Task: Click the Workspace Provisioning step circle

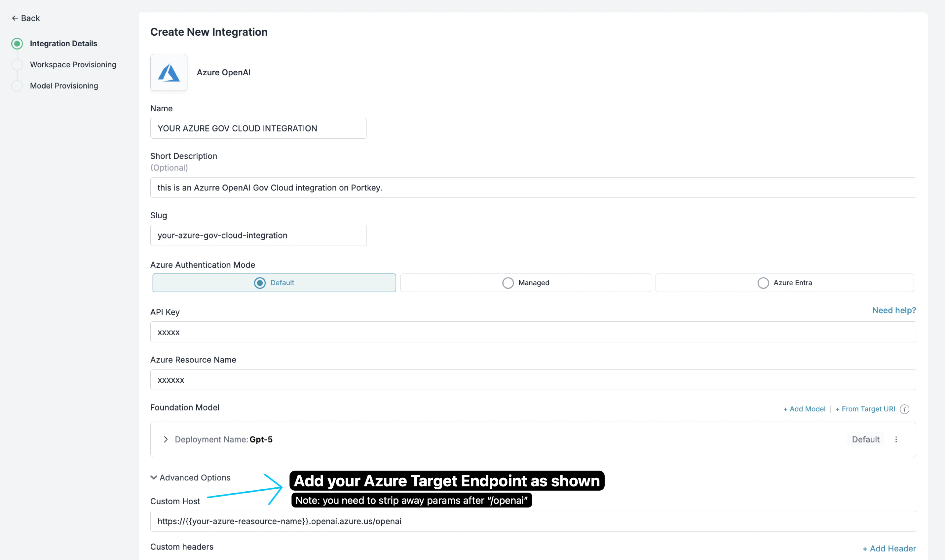Action: coord(17,64)
